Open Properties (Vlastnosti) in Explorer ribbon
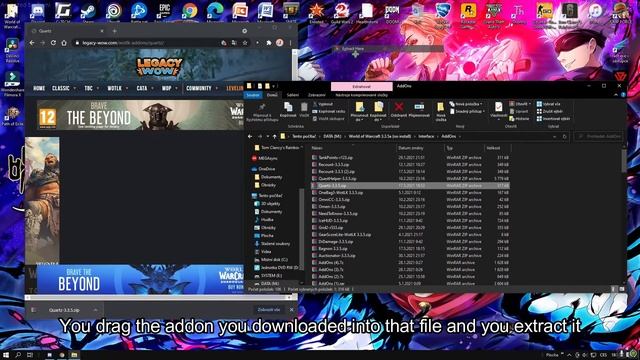 498,110
